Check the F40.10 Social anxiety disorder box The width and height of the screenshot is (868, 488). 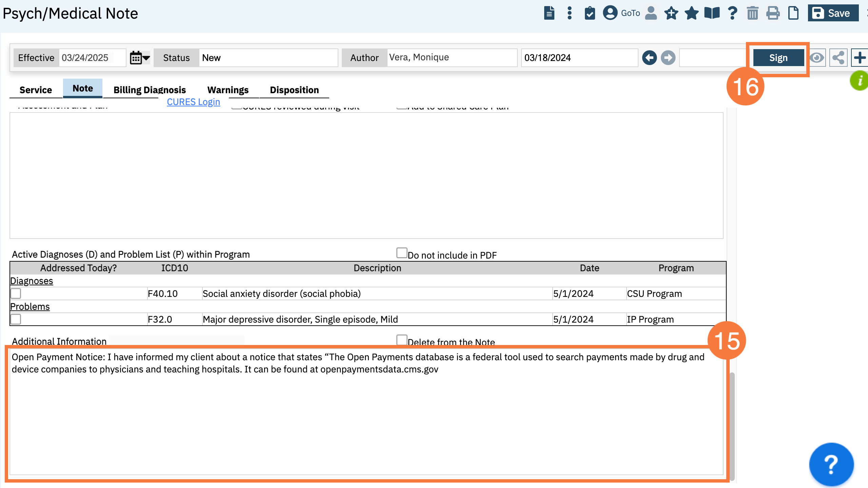[x=16, y=293]
